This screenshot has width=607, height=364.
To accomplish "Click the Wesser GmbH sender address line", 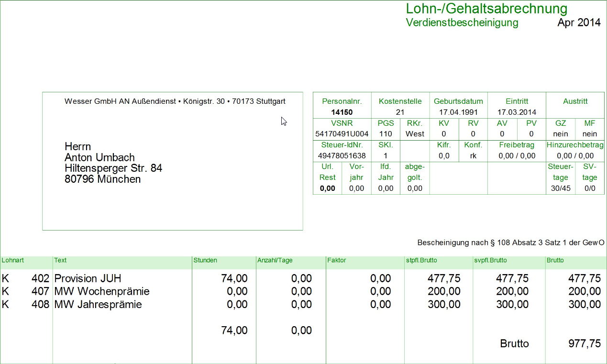I will pos(175,101).
